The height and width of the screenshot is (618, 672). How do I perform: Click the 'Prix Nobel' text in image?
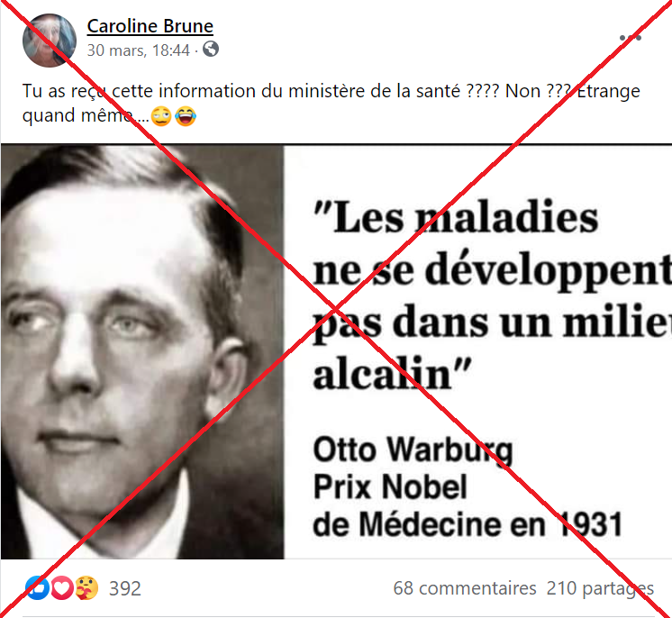click(x=390, y=486)
